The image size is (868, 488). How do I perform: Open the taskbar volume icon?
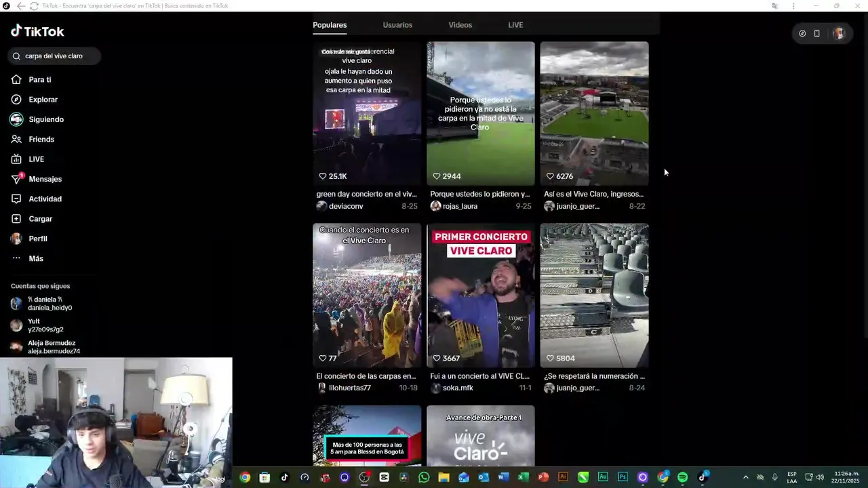820,477
